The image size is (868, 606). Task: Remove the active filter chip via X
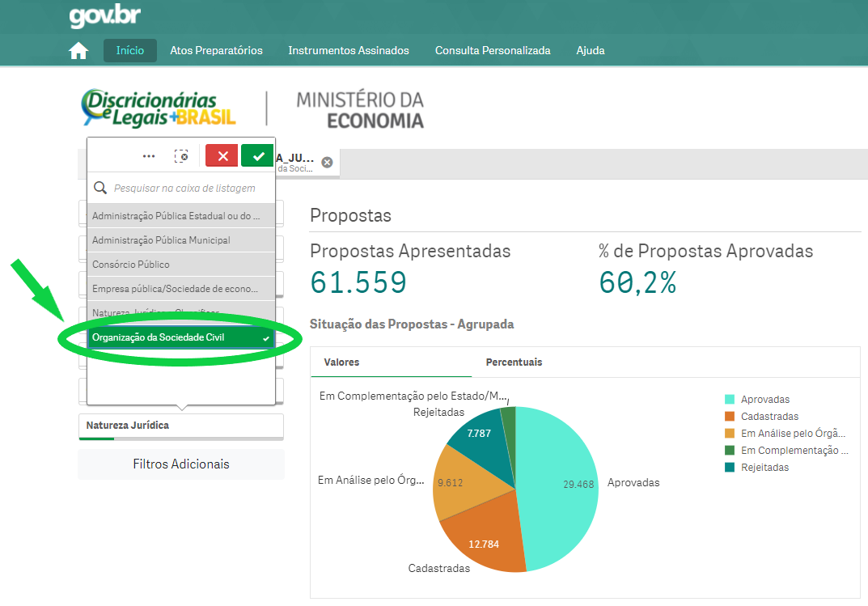[x=327, y=163]
